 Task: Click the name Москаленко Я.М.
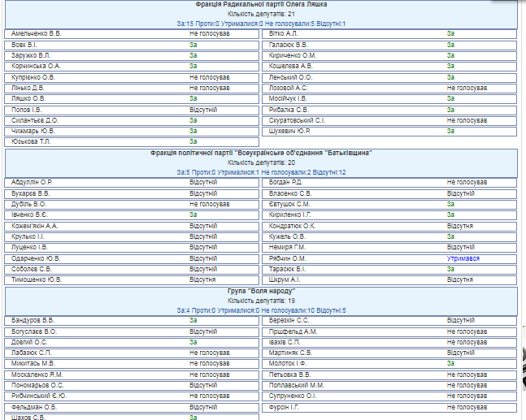pyautogui.click(x=37, y=375)
